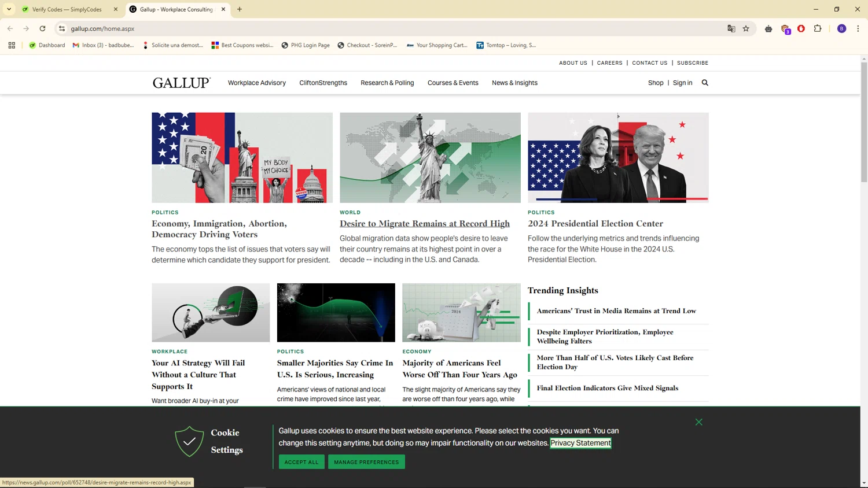Open Americans' Trust in Media Remains at Trend Low

tap(616, 311)
